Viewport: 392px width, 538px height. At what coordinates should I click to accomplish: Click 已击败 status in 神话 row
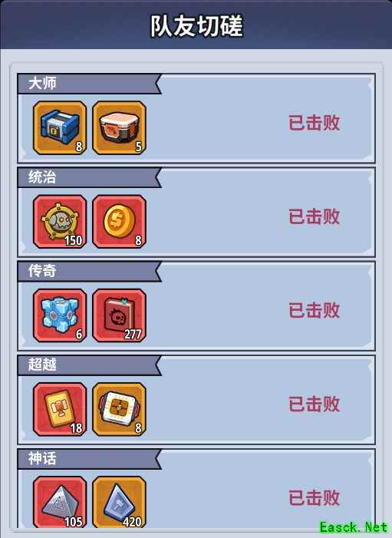tap(315, 498)
